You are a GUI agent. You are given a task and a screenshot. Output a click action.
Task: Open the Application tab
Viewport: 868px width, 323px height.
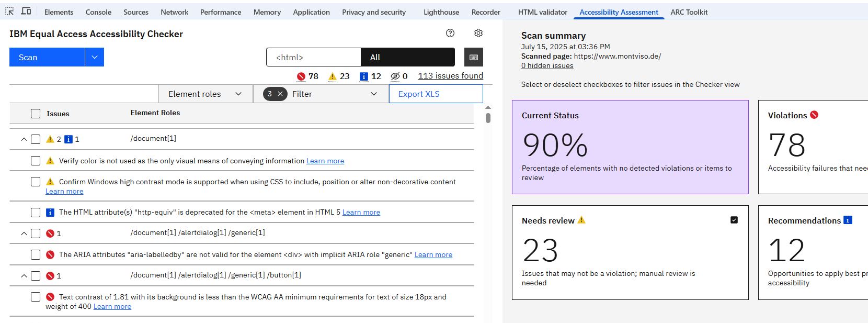pos(311,12)
